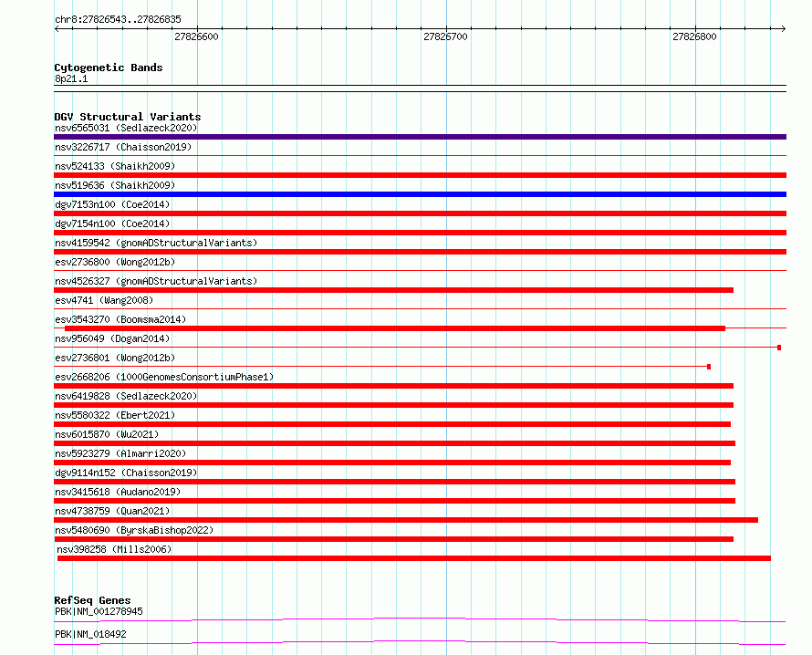Click the DGV Structural Variants track title
Viewport: 812px width, 655px height.
click(128, 117)
